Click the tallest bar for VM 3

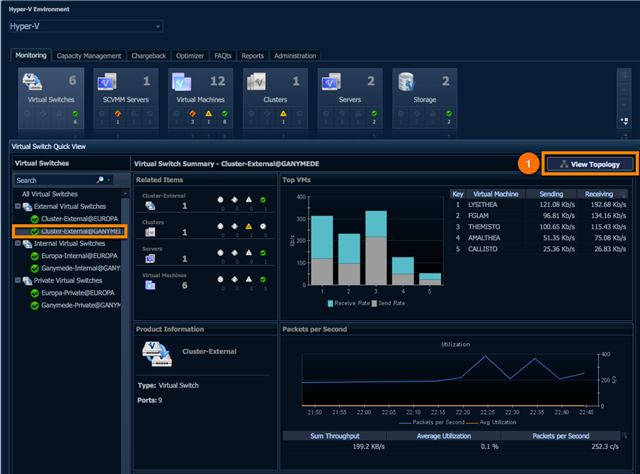click(376, 248)
